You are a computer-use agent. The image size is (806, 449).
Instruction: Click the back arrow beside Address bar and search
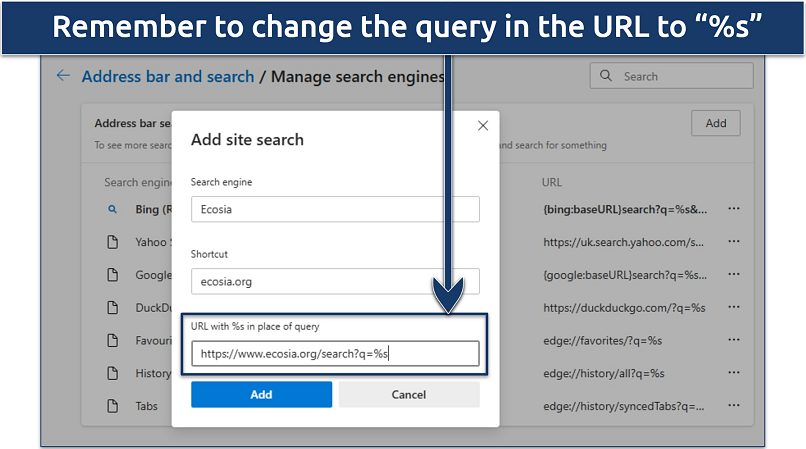(x=64, y=76)
